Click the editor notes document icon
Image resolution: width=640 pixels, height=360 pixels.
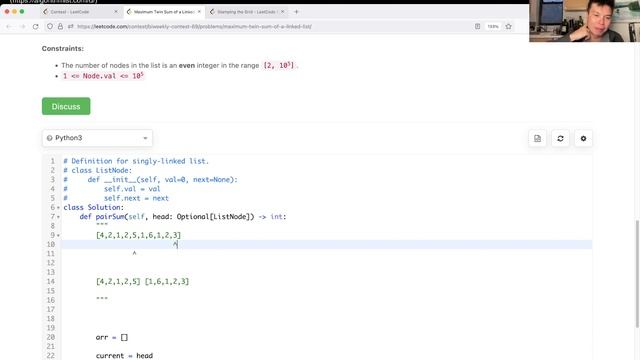click(537, 138)
